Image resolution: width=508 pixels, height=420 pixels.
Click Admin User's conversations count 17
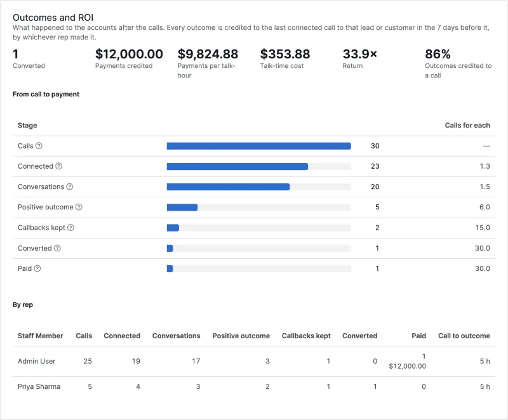pos(196,361)
